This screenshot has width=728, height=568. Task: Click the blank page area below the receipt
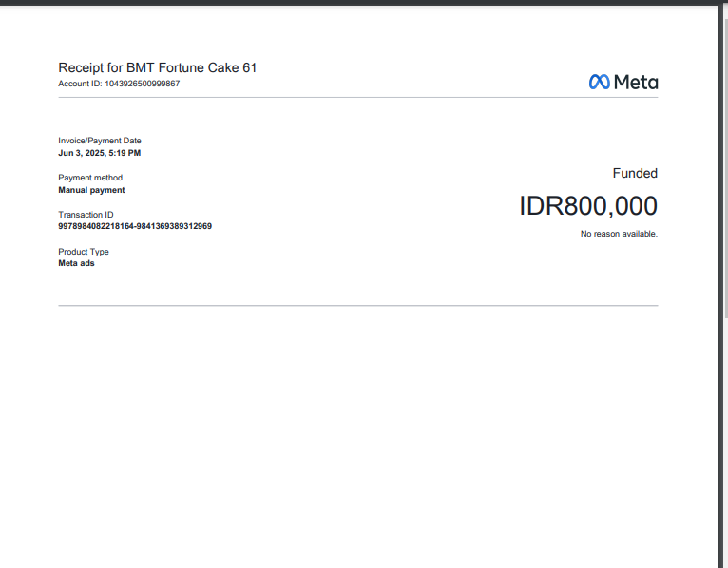coord(357,437)
